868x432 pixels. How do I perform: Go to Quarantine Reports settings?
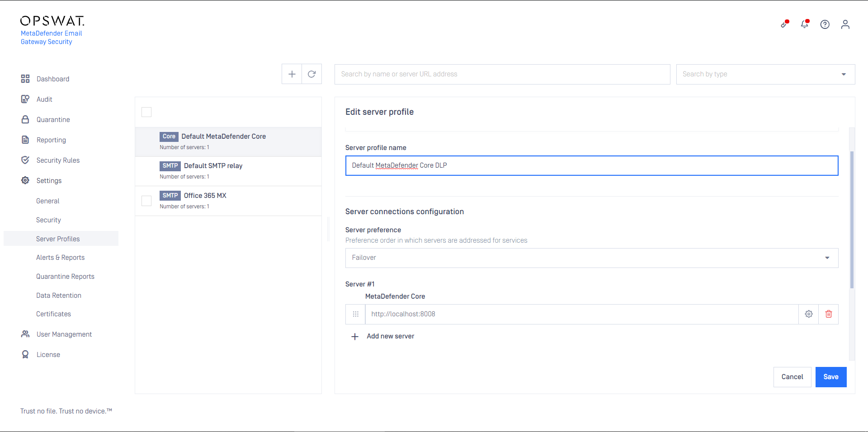[x=65, y=277]
